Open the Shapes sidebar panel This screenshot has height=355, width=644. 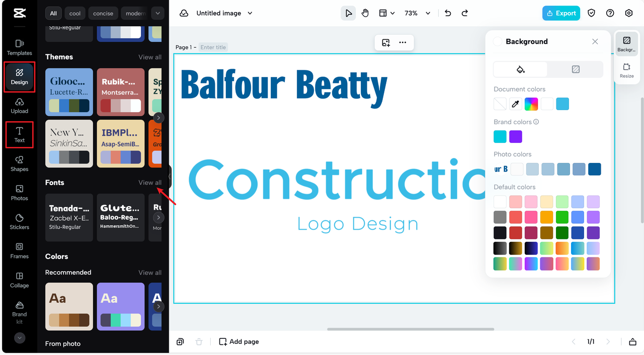click(19, 164)
